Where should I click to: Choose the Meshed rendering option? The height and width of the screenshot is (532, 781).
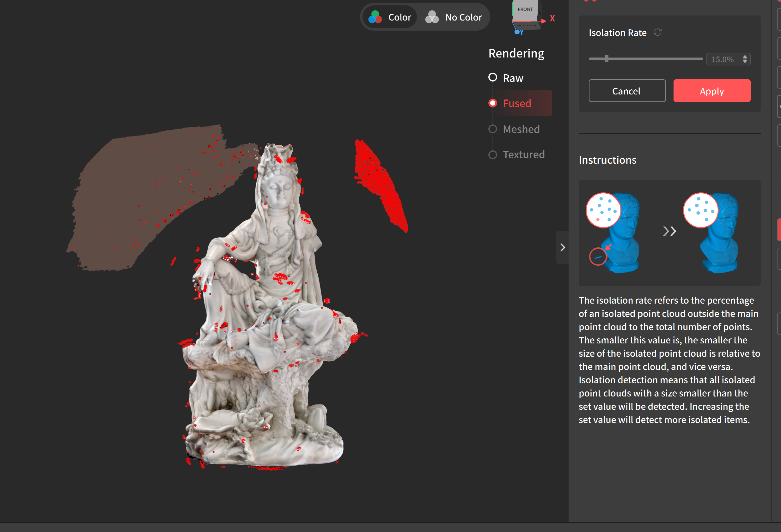[493, 129]
